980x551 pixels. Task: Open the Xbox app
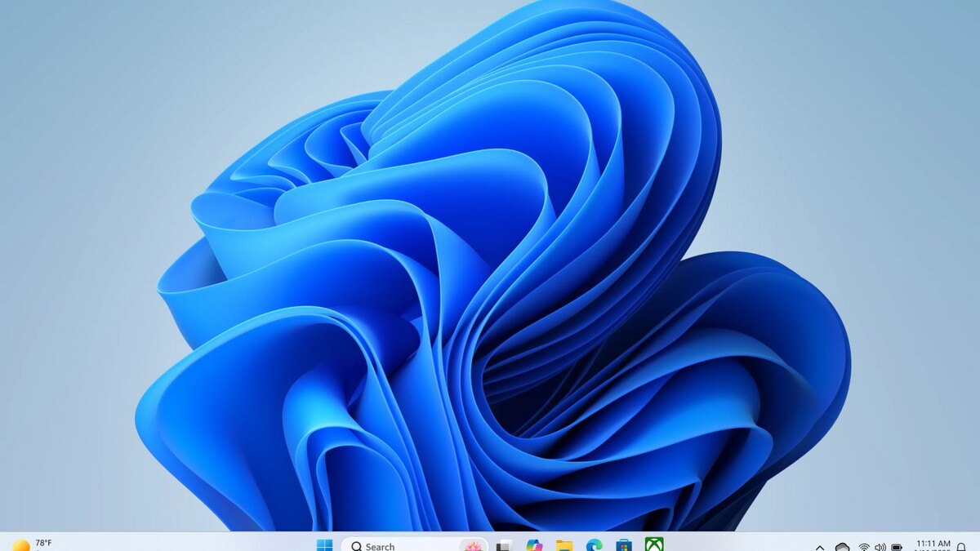click(653, 545)
